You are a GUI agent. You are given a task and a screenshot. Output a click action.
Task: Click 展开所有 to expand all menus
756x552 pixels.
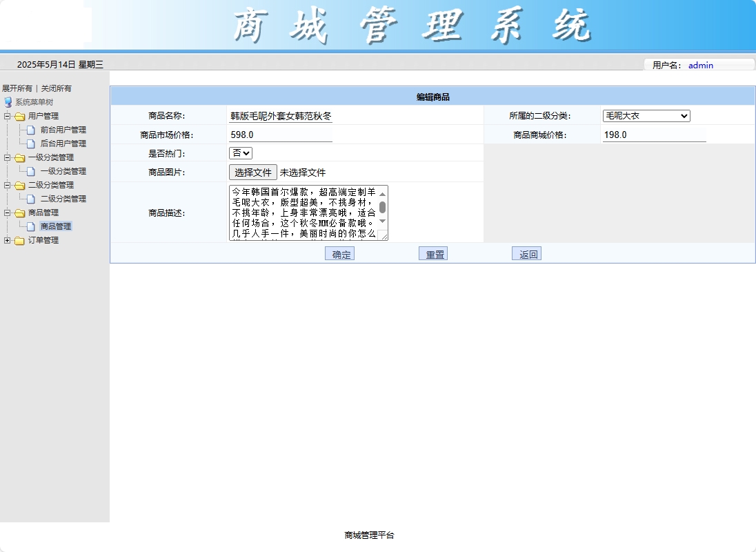(x=17, y=88)
